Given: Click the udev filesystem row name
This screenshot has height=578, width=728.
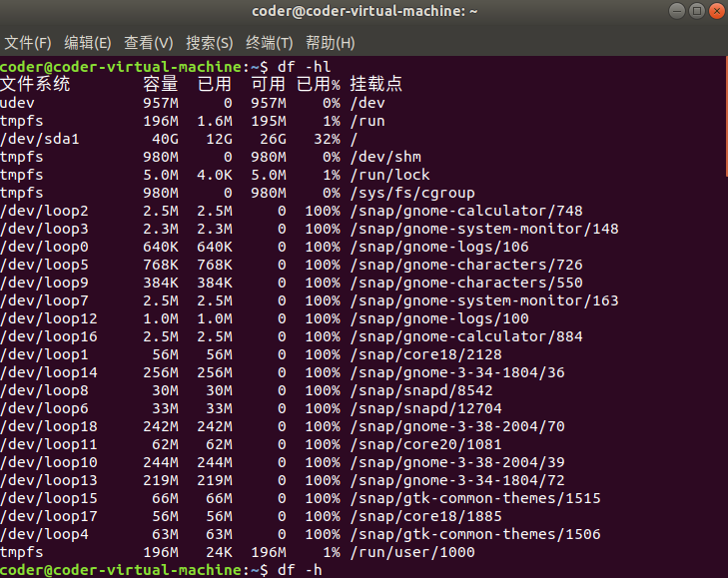Looking at the screenshot, I should [x=17, y=103].
